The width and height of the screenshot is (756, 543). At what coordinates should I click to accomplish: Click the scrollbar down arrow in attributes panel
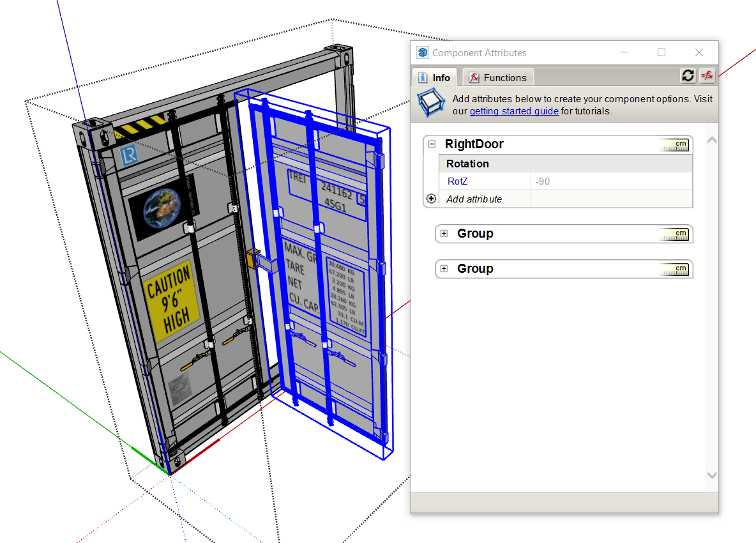coord(712,475)
